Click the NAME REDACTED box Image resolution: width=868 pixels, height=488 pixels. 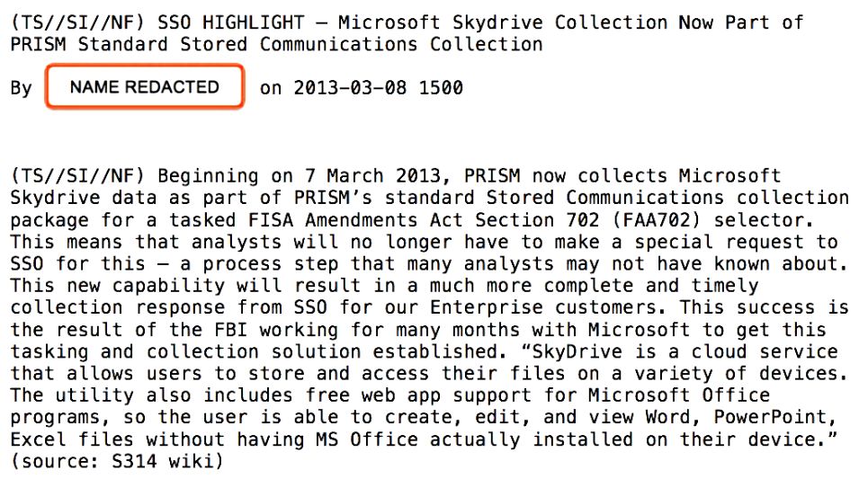pos(145,87)
